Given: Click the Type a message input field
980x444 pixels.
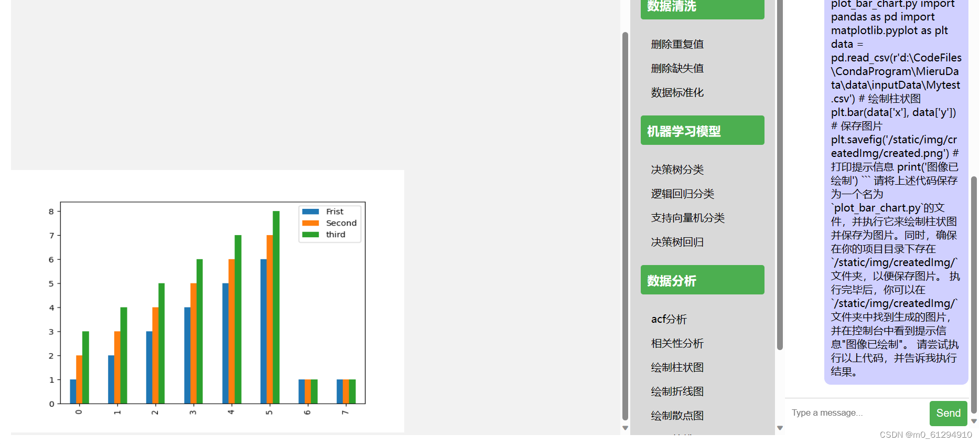Looking at the screenshot, I should click(857, 413).
